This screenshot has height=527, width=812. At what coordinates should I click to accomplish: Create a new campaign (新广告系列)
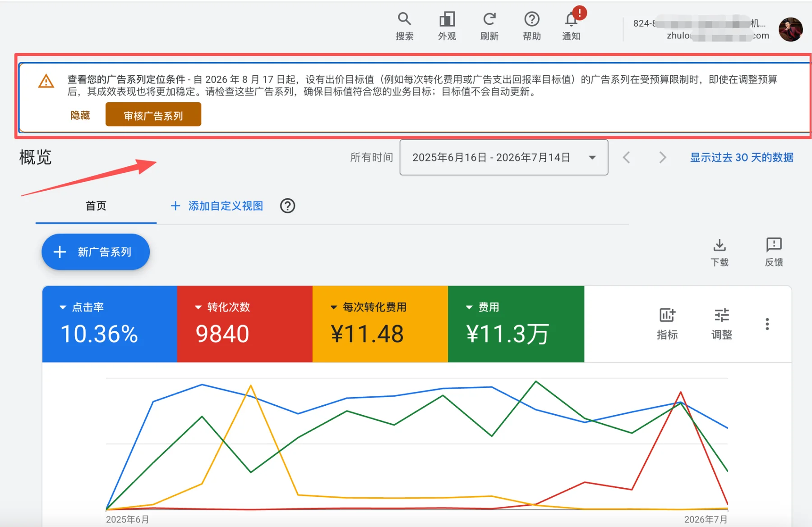96,252
